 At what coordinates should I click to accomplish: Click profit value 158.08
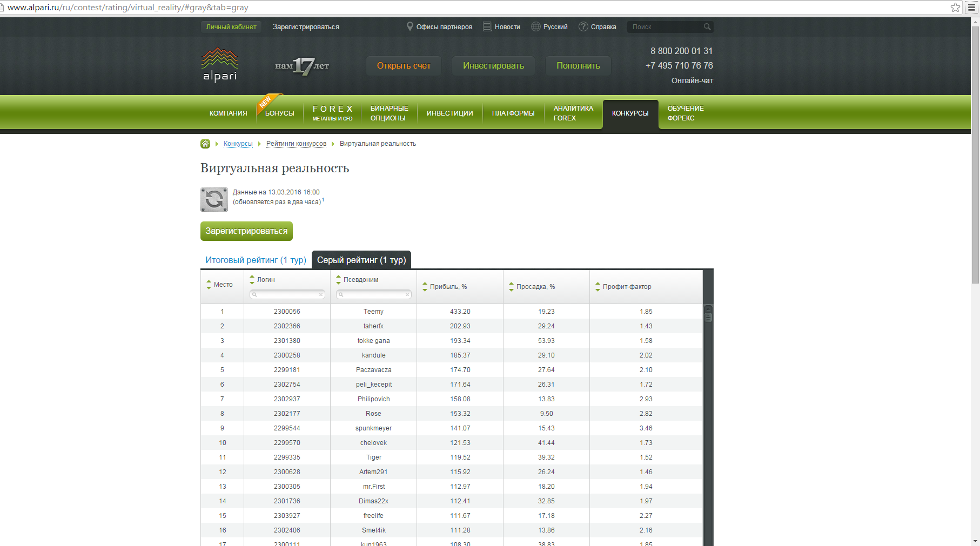[460, 399]
